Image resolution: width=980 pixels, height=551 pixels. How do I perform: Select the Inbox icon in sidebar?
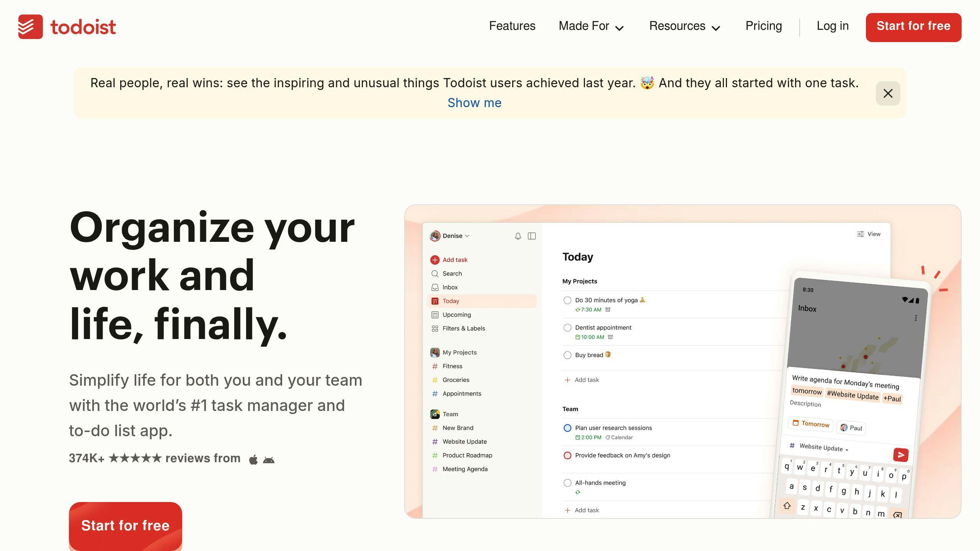pos(435,287)
